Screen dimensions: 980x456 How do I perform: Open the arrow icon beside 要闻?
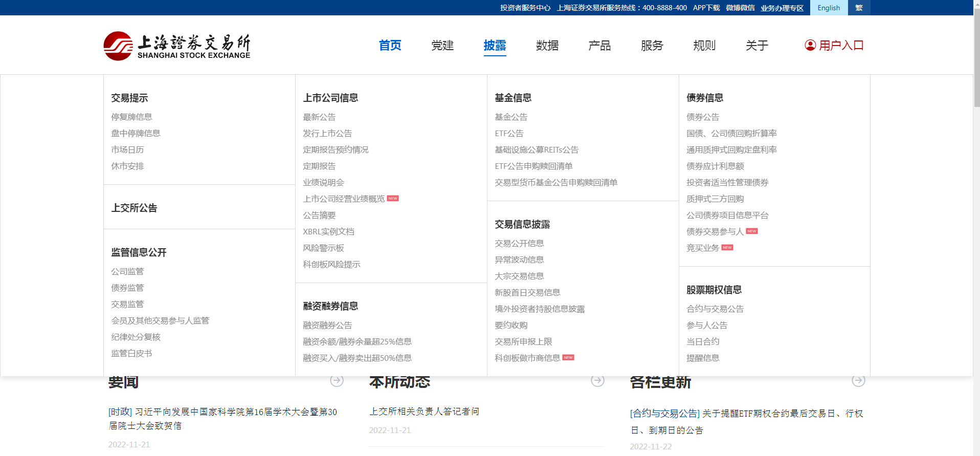[x=337, y=380]
